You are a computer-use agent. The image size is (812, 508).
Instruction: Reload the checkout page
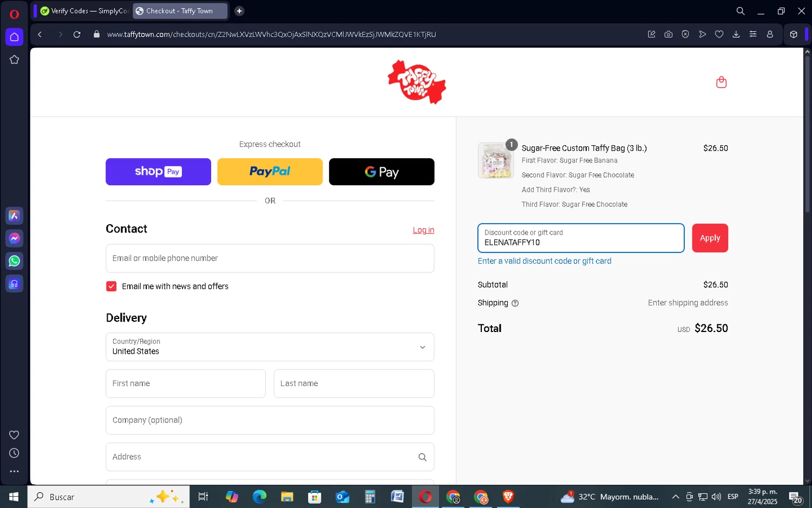click(77, 34)
